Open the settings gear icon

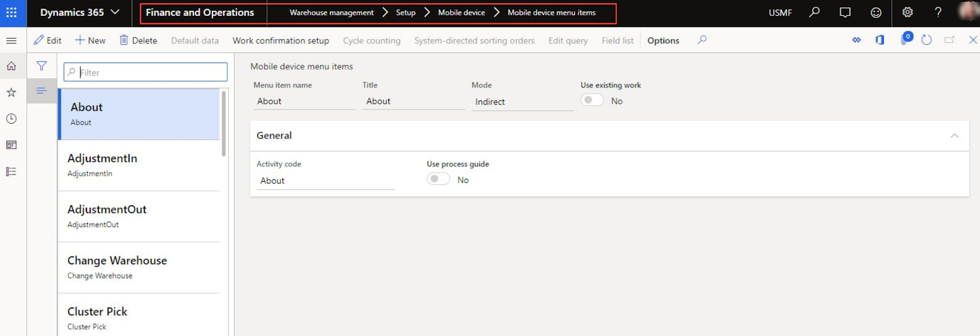[x=908, y=12]
